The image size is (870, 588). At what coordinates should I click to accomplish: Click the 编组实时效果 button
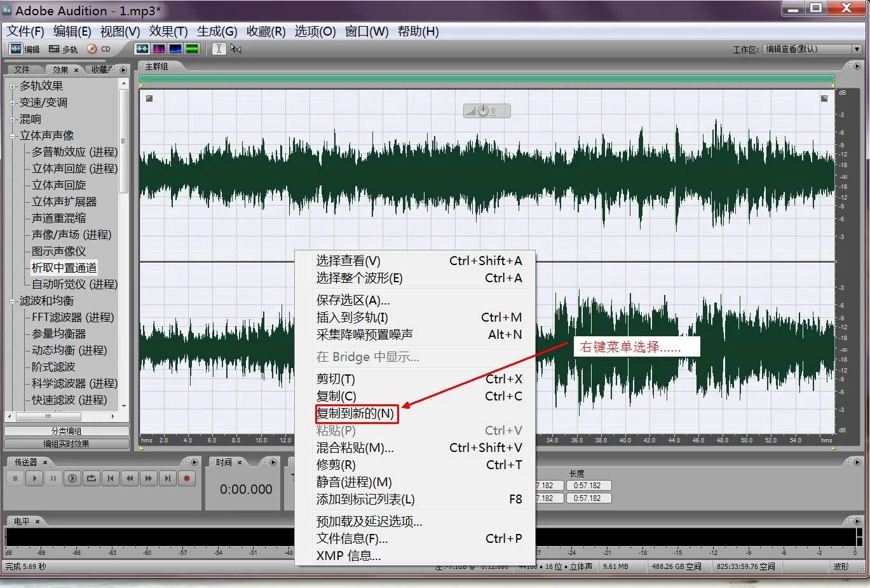pos(66,444)
